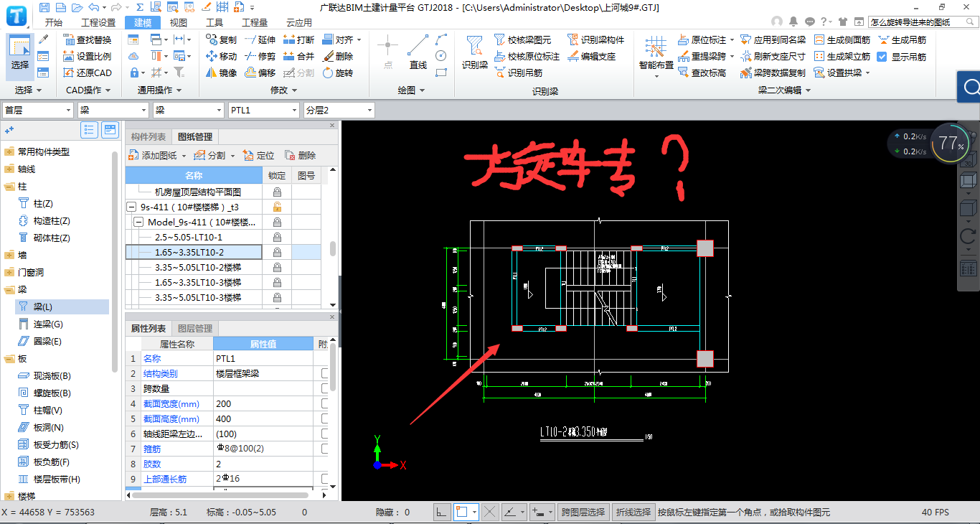Screen dimensions: 980x524
Task: Switch to the 图层管理 tab
Action: (195, 328)
